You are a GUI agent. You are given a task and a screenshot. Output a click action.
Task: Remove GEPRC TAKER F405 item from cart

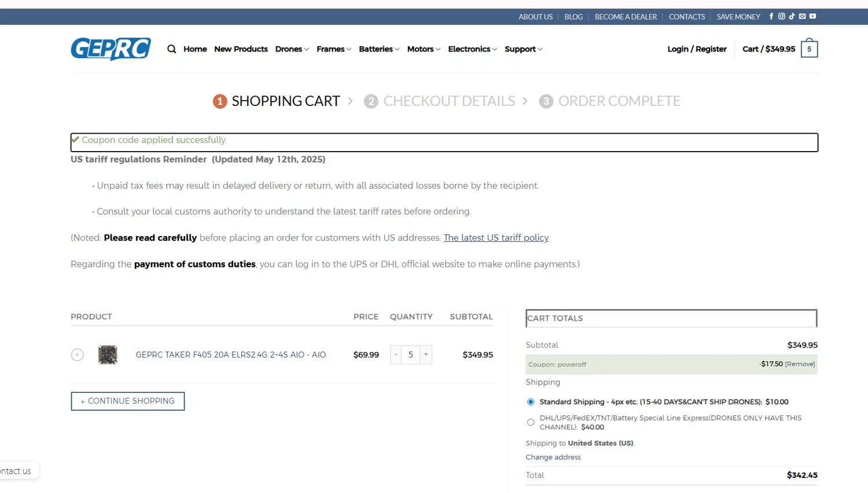[77, 355]
